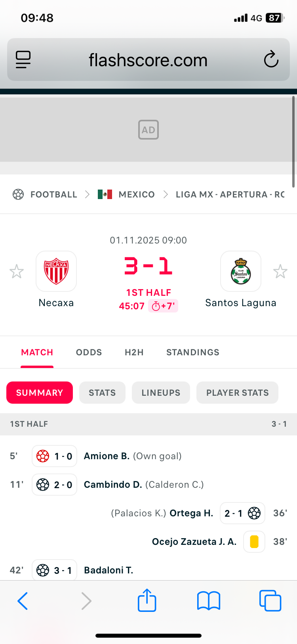This screenshot has height=644, width=297.
Task: Favorite Necaxa with the star
Action: tap(17, 272)
